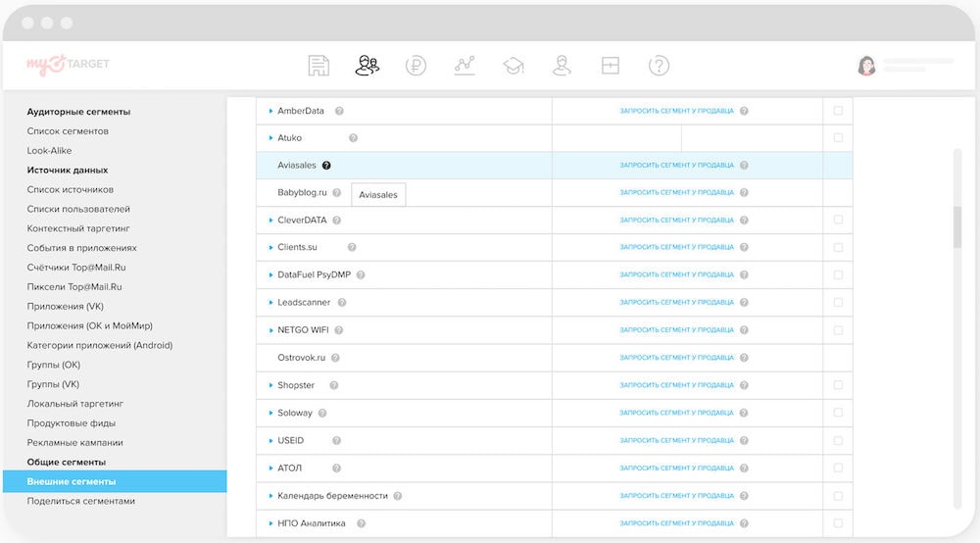Screen dimensions: 980x543
Task: Click help icon next to Shopster name
Action: point(334,385)
